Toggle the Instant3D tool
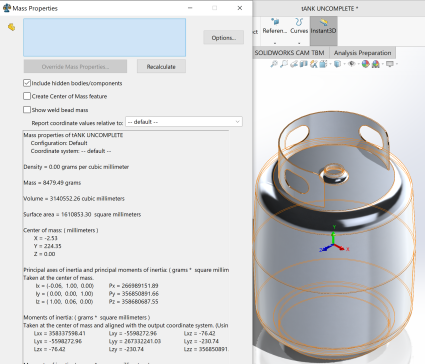Screen dimensions: 425x364 tap(323, 27)
